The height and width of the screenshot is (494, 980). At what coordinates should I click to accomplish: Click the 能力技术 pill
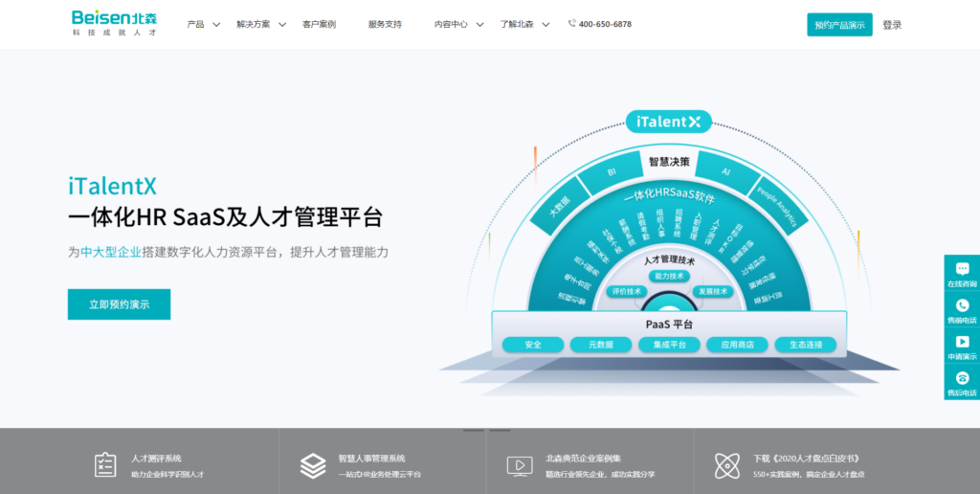coord(669,276)
